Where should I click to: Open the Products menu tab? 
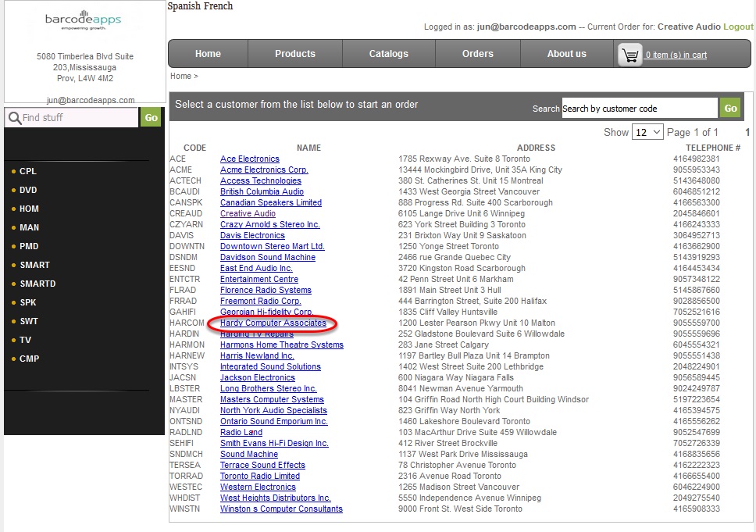pyautogui.click(x=295, y=54)
